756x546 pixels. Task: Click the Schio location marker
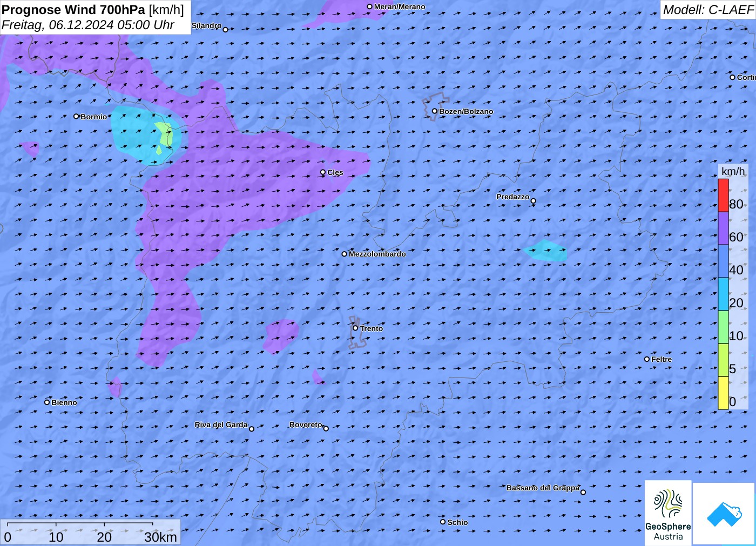click(443, 522)
